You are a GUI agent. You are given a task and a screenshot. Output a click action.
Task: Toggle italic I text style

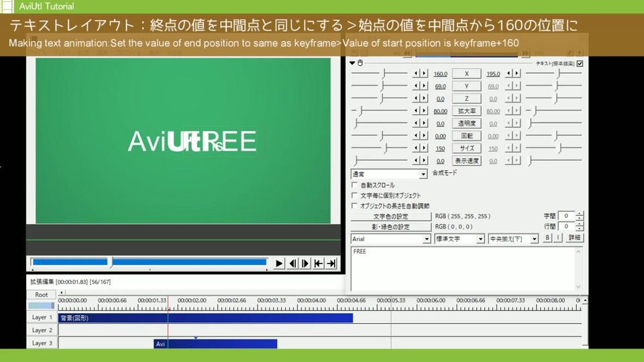click(x=557, y=237)
